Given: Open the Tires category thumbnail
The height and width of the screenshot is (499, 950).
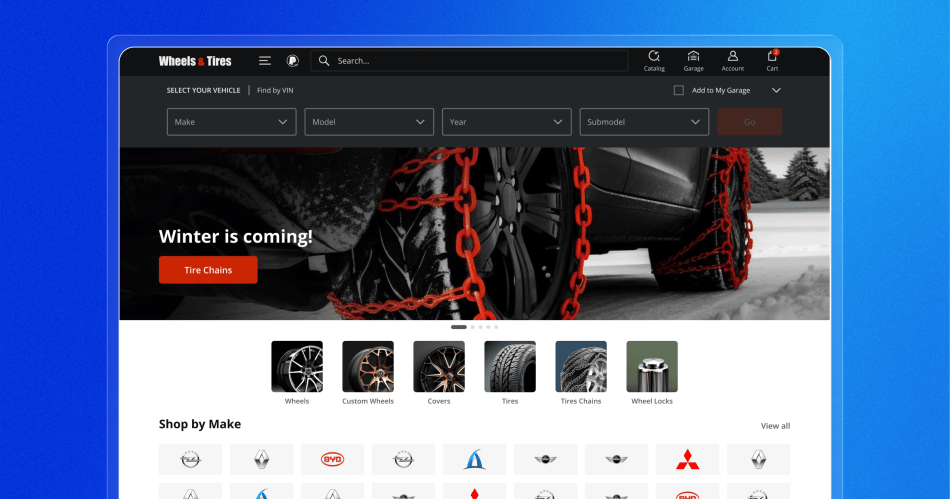Looking at the screenshot, I should [x=510, y=366].
